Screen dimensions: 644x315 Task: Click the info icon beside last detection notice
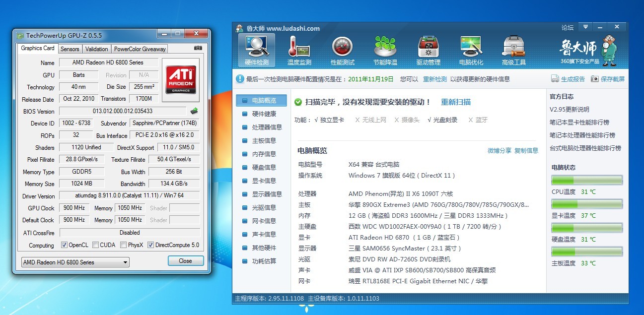[x=240, y=79]
